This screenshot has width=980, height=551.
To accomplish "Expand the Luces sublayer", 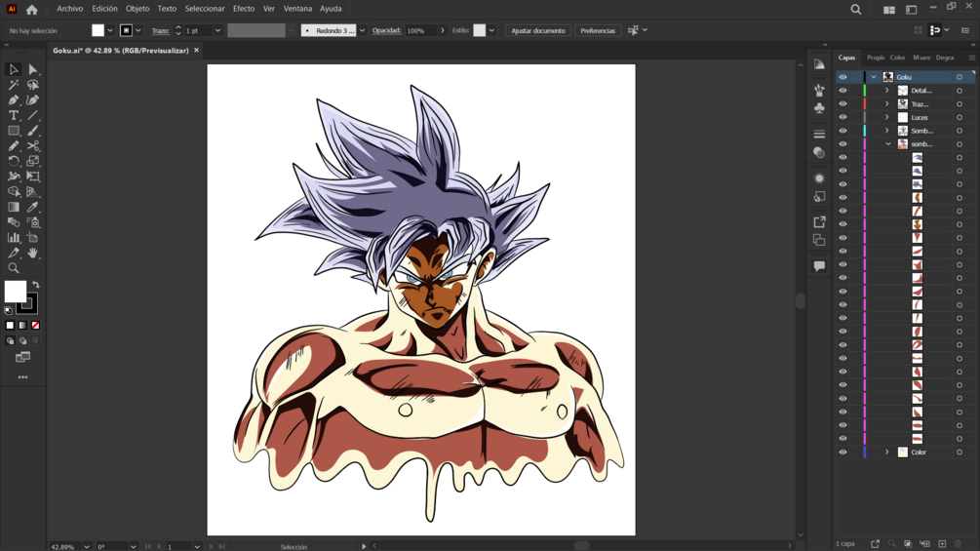I will point(886,117).
